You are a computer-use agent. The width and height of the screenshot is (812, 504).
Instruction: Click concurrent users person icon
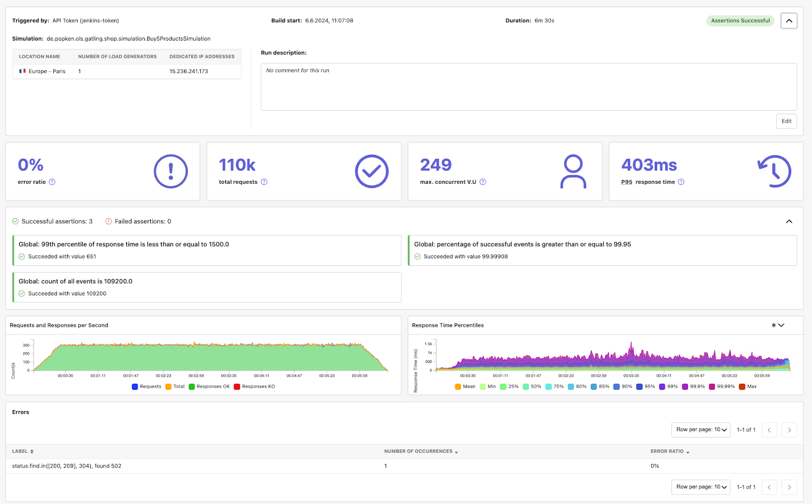573,172
